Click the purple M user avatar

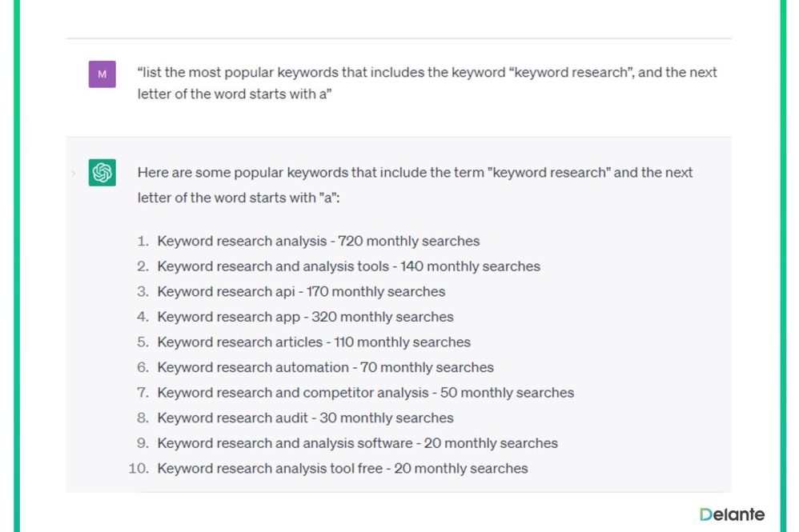point(102,74)
